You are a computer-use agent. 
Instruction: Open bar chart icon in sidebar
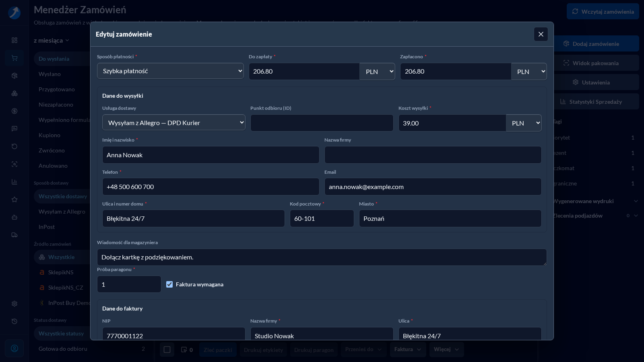[x=14, y=182]
